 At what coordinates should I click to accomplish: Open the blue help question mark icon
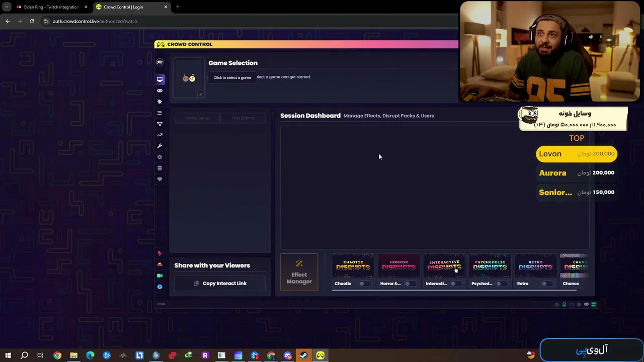(159, 287)
